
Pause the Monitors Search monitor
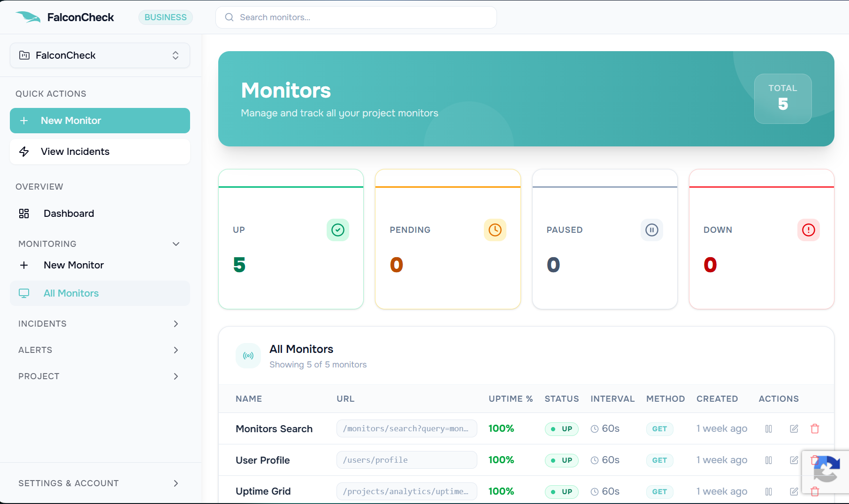pos(769,428)
